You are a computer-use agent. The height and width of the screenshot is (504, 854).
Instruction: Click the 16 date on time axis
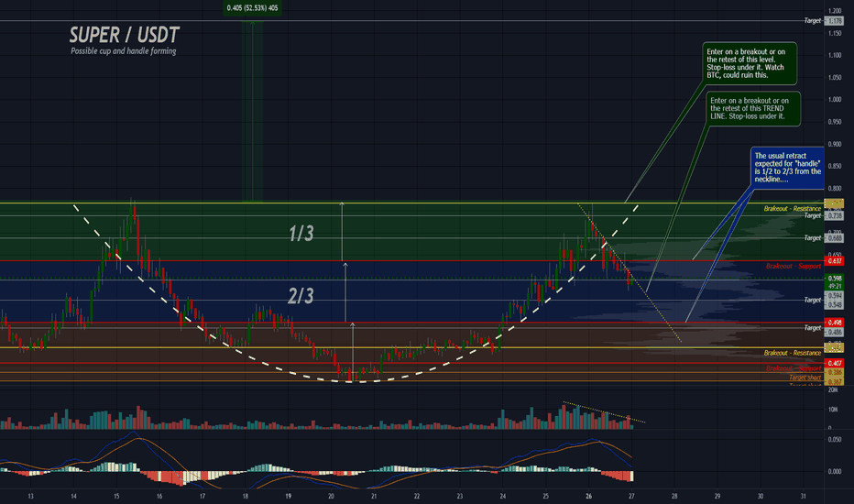159,497
